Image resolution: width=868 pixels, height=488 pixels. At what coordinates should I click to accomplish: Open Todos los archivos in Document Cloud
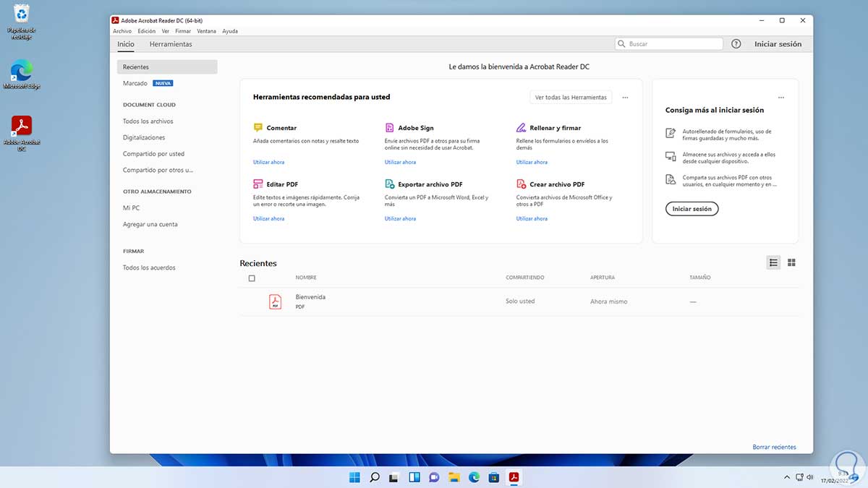pos(148,121)
